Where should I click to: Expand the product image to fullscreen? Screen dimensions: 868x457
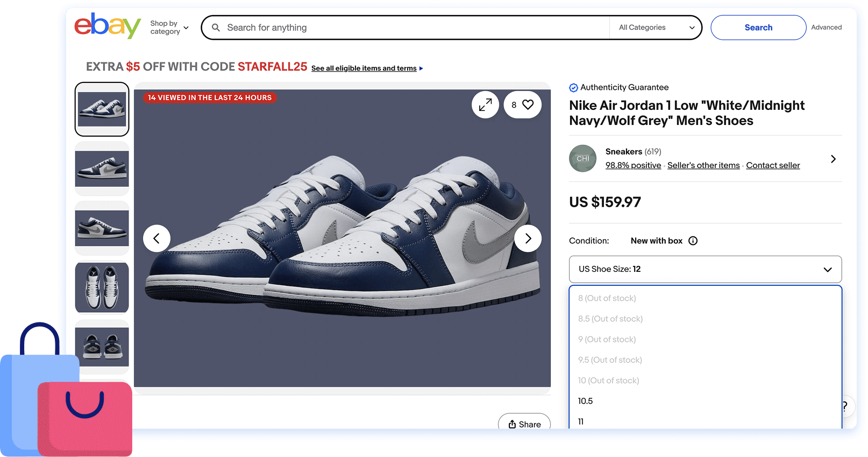[485, 105]
